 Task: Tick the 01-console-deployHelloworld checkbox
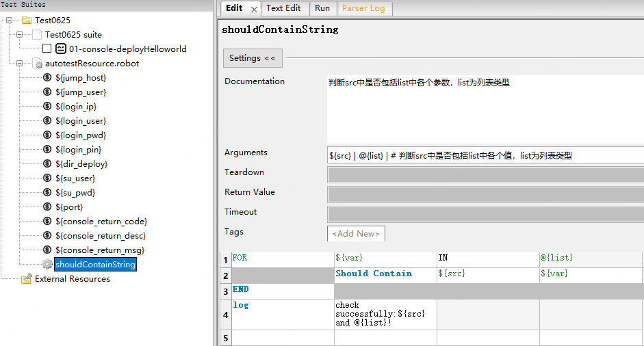[47, 49]
